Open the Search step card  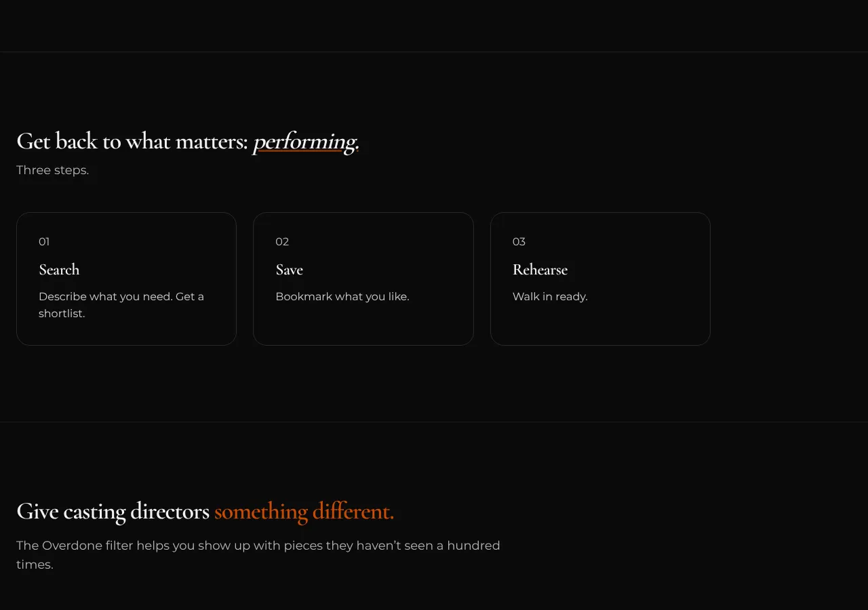click(126, 279)
